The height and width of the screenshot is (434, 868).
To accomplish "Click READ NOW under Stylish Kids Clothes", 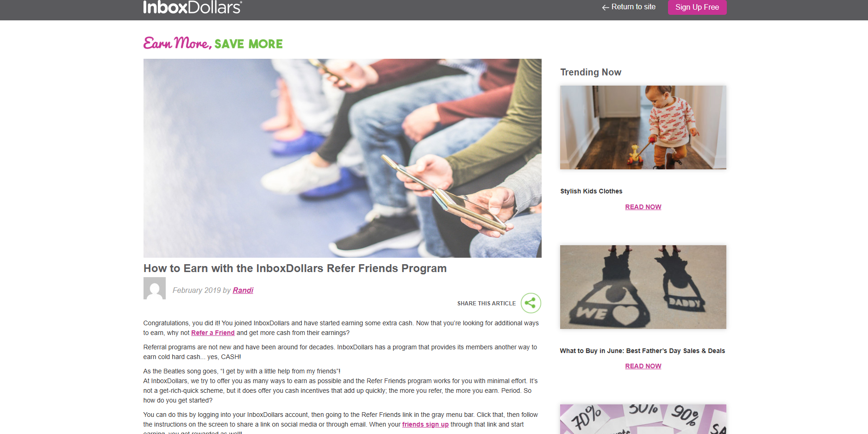I will pyautogui.click(x=643, y=207).
